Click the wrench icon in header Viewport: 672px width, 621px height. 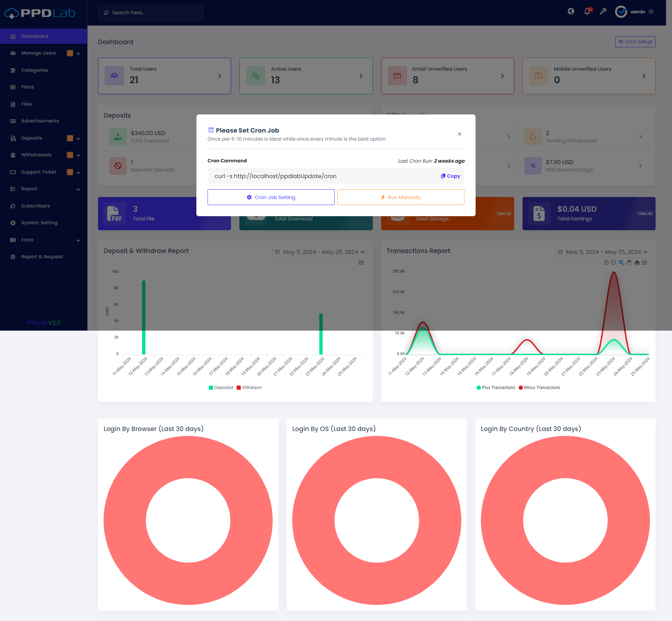pos(603,12)
